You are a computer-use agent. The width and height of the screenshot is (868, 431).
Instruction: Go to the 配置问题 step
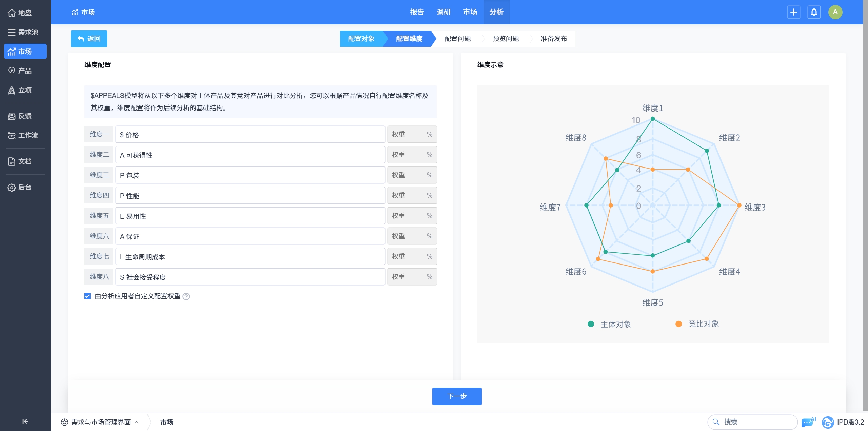click(457, 39)
